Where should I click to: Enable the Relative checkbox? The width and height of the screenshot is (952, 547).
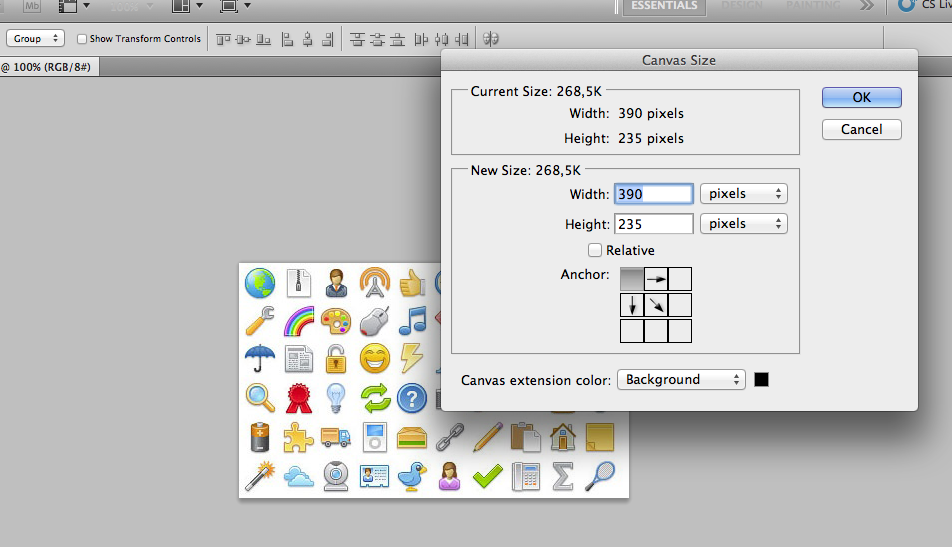coord(595,250)
